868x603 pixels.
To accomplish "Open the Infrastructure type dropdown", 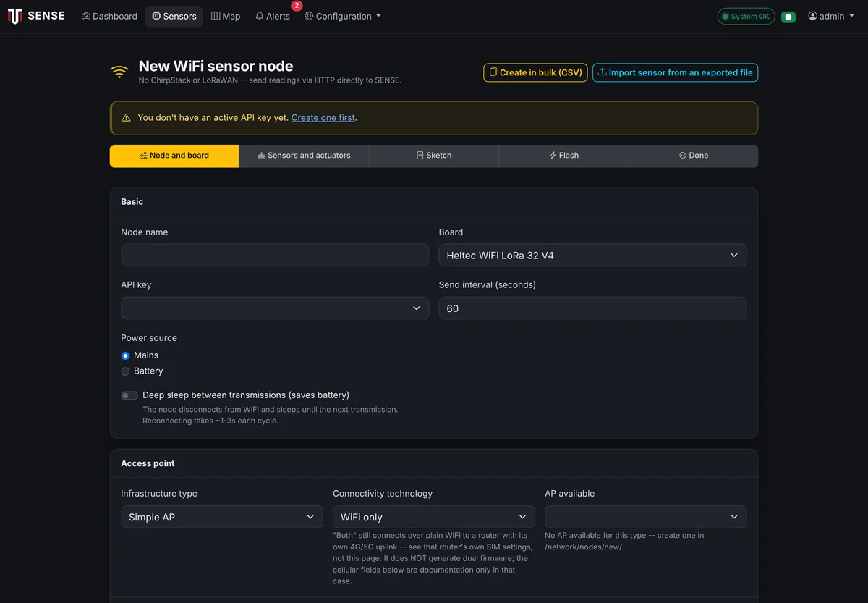I will [x=221, y=517].
